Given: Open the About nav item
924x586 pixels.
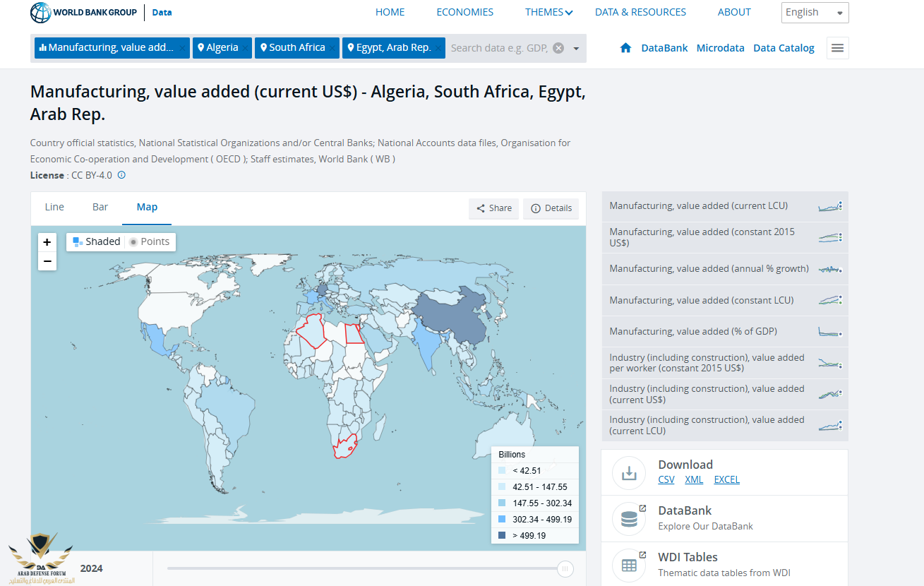Looking at the screenshot, I should click(735, 12).
